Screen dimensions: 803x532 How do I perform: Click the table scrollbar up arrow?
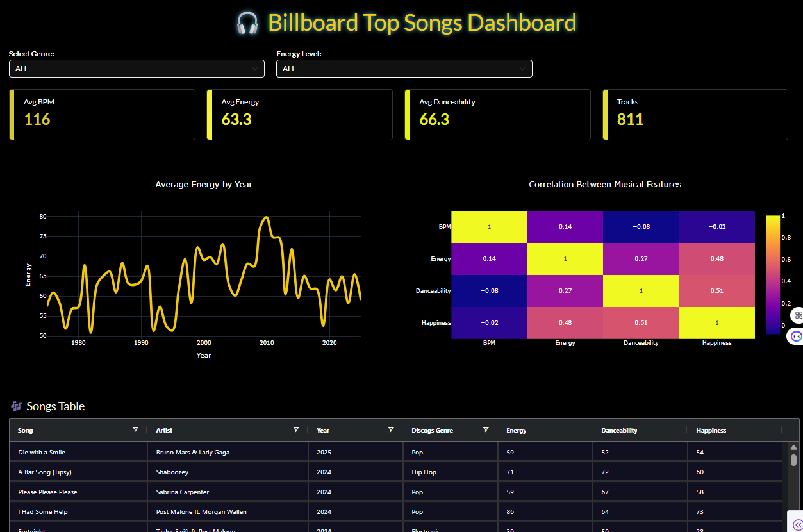pos(793,448)
